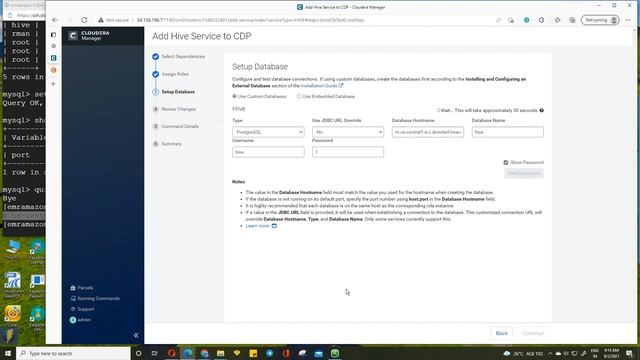Screen dimensions: 640x360
Task: Open Mail app from taskbar
Action: click(318, 353)
